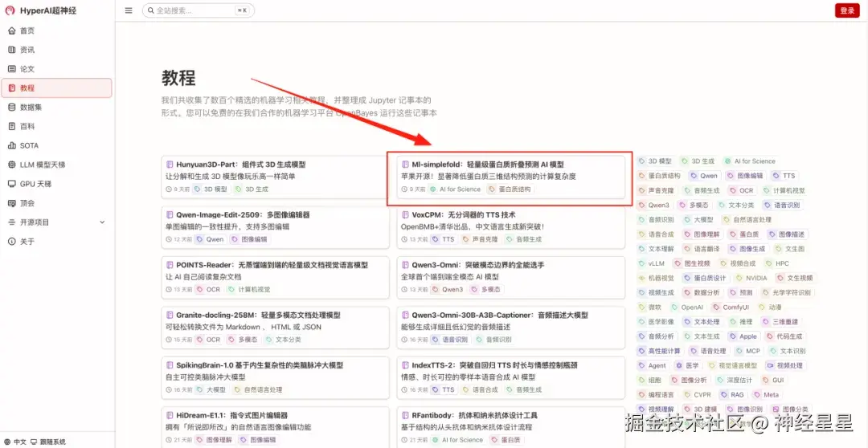Viewport: 868px width, 448px height.
Task: Expand the 开源项目 sidebar group
Action: pyautogui.click(x=56, y=222)
